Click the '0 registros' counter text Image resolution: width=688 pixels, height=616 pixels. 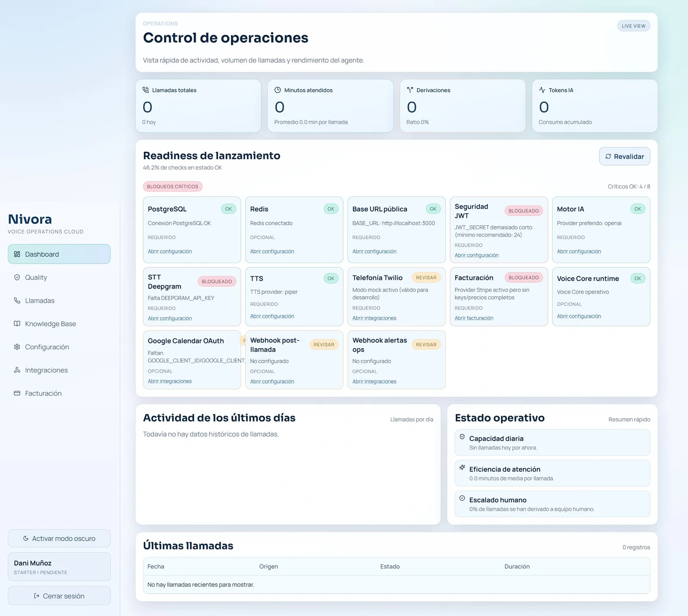[x=636, y=547]
